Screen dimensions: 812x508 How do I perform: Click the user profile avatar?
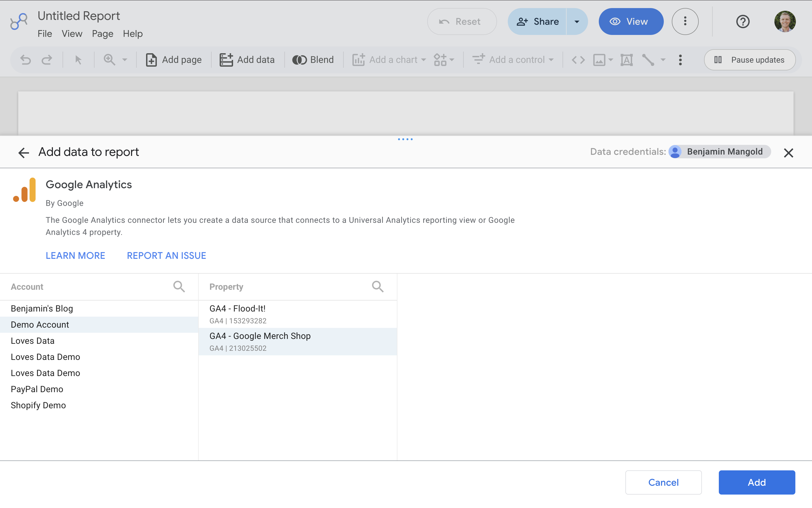click(785, 22)
